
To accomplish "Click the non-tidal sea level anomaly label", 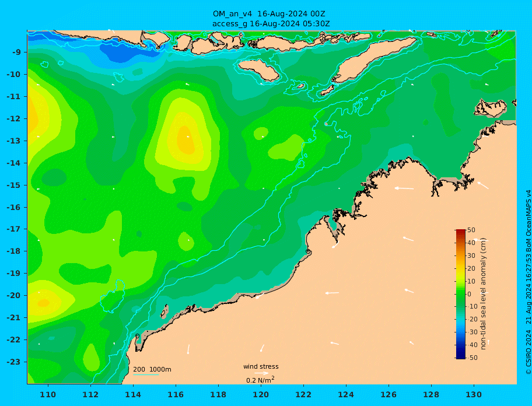I will point(484,294).
